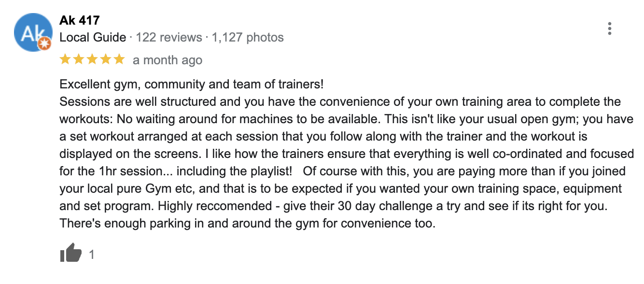Click the Local Guide label
The width and height of the screenshot is (644, 284).
point(93,38)
